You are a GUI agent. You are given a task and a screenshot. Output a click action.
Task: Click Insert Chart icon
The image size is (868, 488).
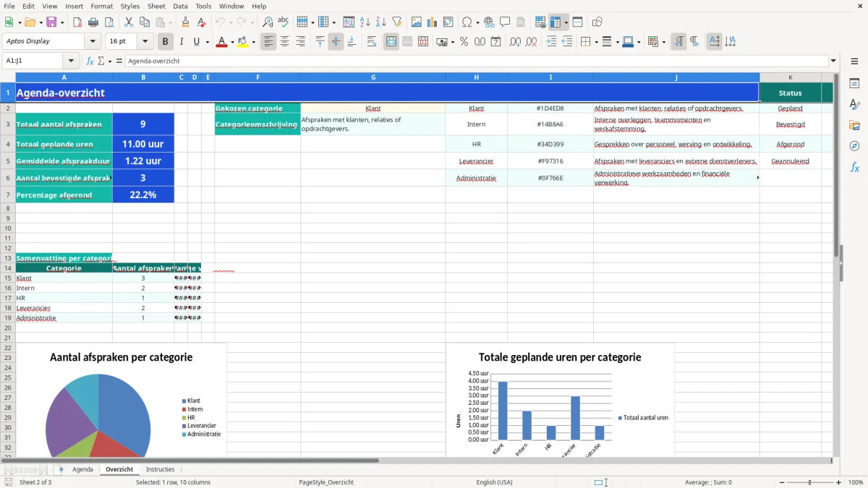433,22
